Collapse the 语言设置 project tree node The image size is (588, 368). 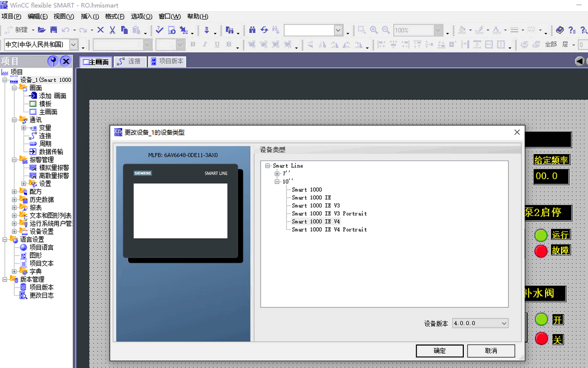click(x=5, y=239)
